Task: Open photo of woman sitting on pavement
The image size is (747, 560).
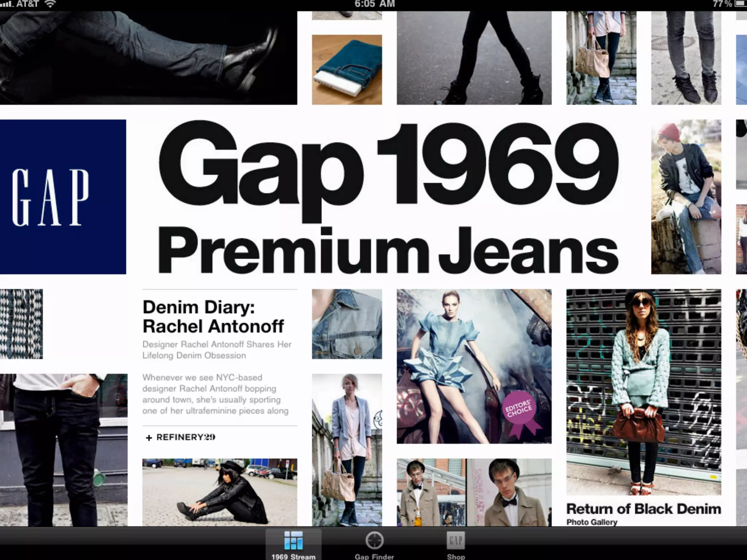Action: point(220,492)
